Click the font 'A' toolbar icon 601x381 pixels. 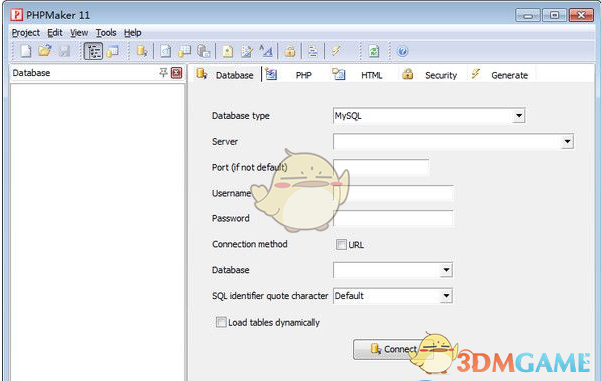pyautogui.click(x=266, y=51)
